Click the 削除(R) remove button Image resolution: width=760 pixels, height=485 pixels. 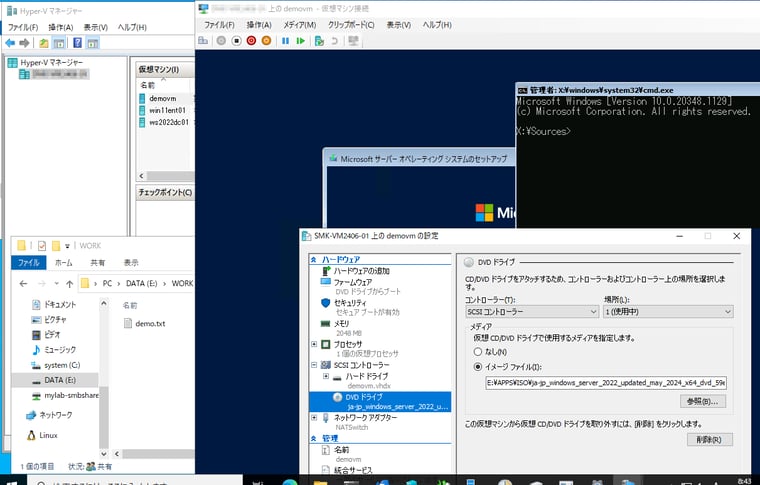click(710, 439)
